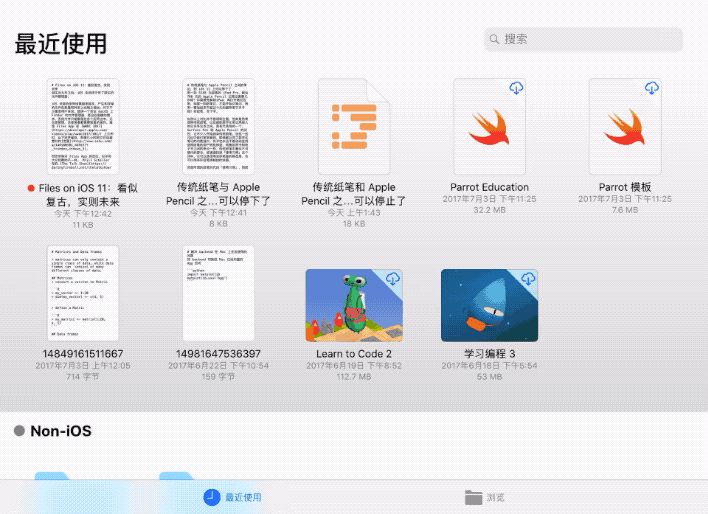Tap the folder icon in the tab bar
708x514 pixels.
pyautogui.click(x=473, y=497)
